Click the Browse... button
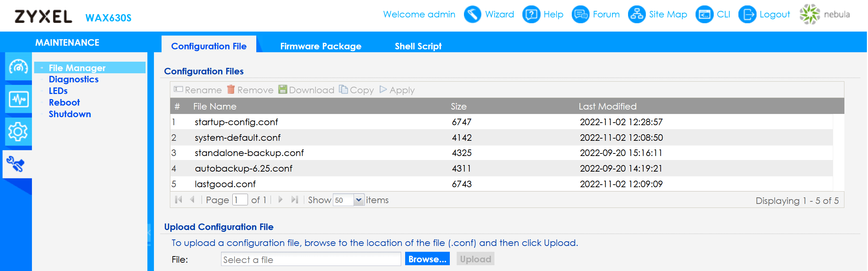The image size is (868, 271). click(x=427, y=259)
